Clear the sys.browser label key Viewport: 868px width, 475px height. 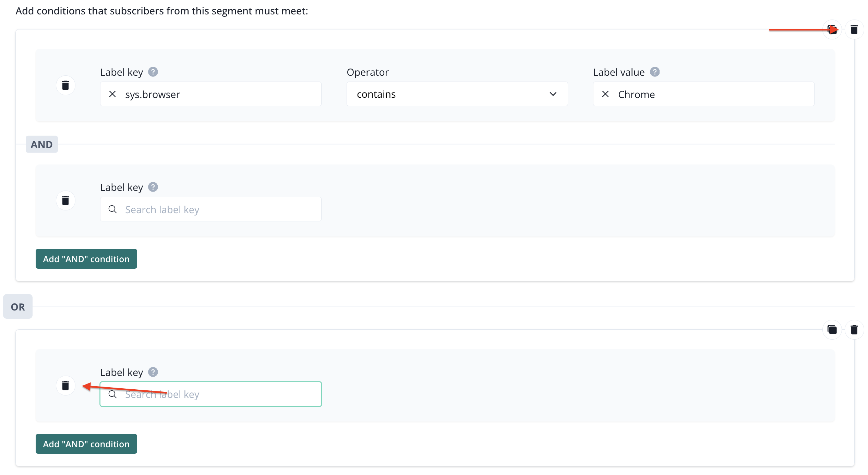112,94
